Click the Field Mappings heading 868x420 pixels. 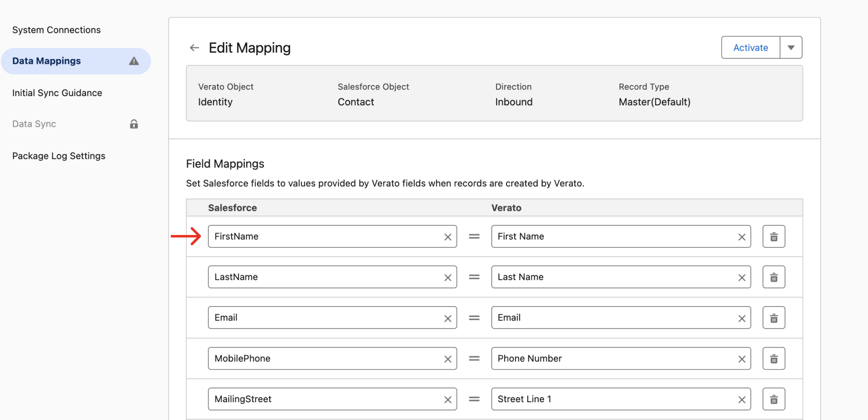[225, 164]
